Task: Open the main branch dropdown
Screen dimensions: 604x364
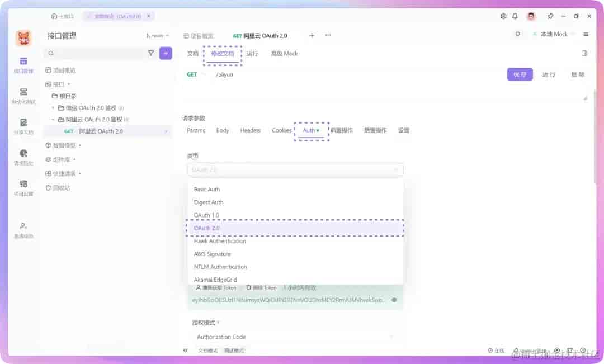Action: (x=158, y=35)
